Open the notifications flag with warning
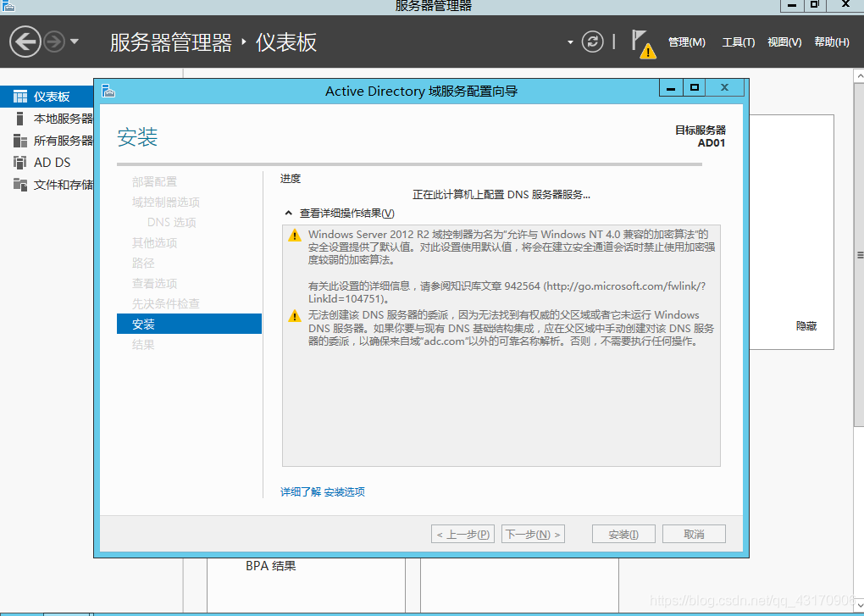Viewport: 864px width, 616px height. coord(643,43)
